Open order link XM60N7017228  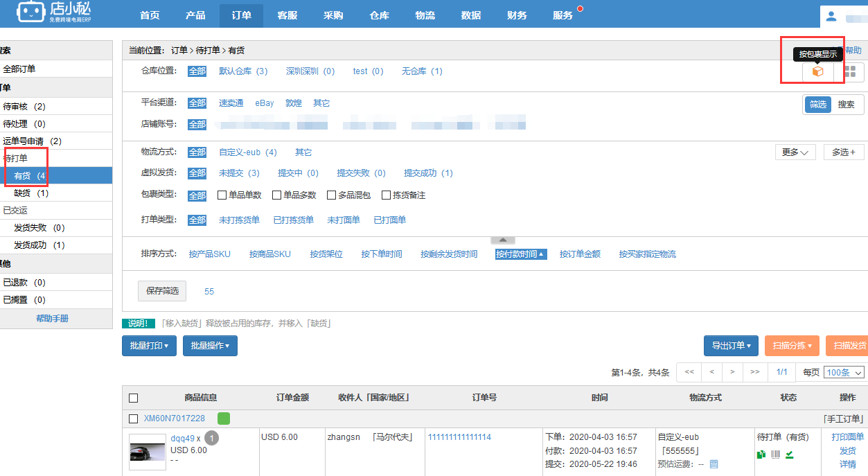(x=175, y=418)
